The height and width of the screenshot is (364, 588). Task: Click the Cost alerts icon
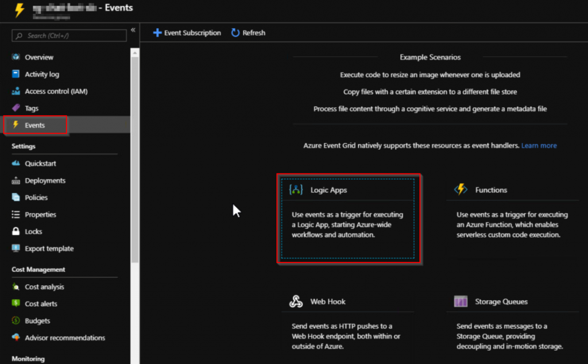[16, 303]
